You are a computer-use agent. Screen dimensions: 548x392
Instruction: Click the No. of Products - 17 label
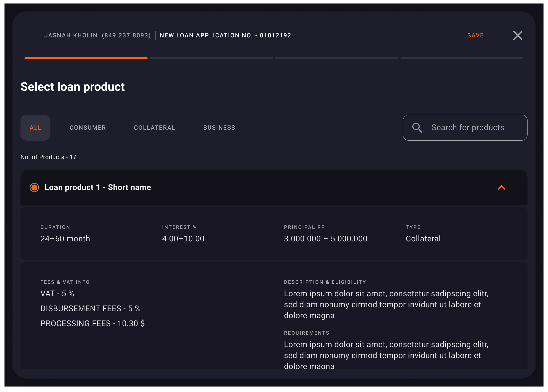coord(48,157)
